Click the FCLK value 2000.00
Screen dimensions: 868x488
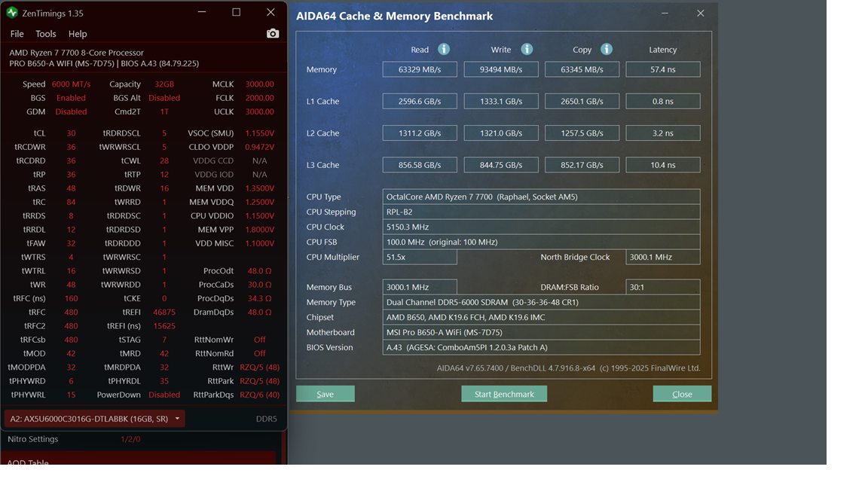tap(260, 98)
